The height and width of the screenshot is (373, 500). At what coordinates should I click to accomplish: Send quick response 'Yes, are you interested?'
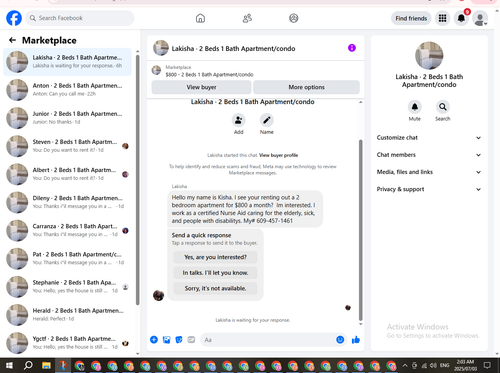tap(215, 257)
